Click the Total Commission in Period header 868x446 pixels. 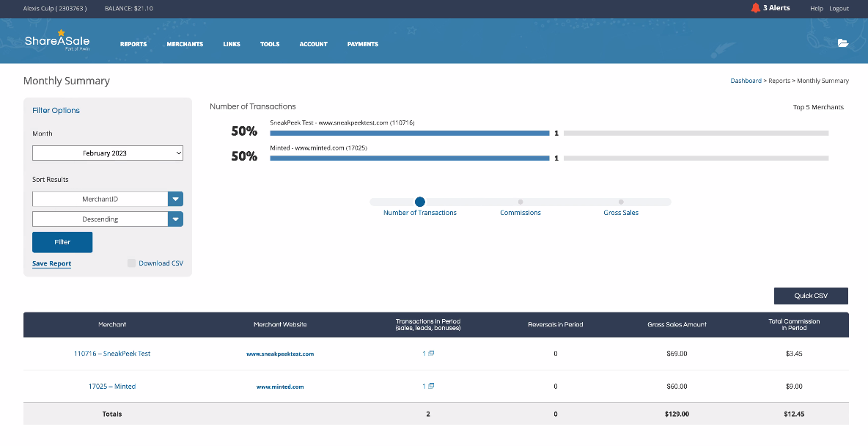[794, 325]
